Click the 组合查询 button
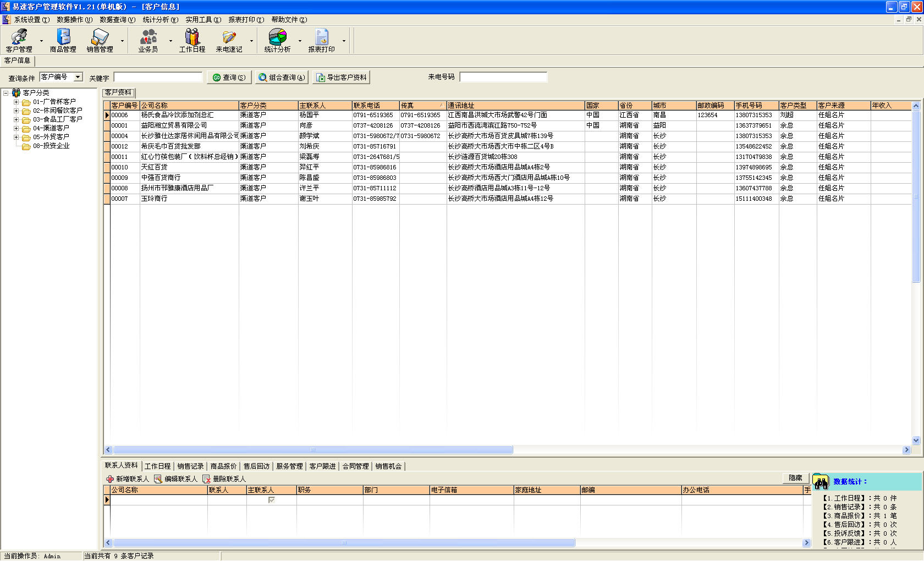 282,78
